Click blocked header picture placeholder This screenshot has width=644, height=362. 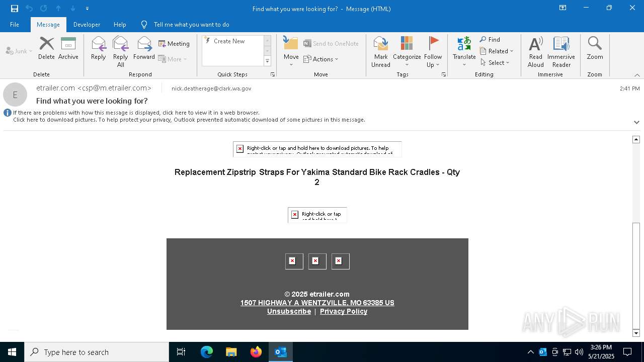point(317,149)
